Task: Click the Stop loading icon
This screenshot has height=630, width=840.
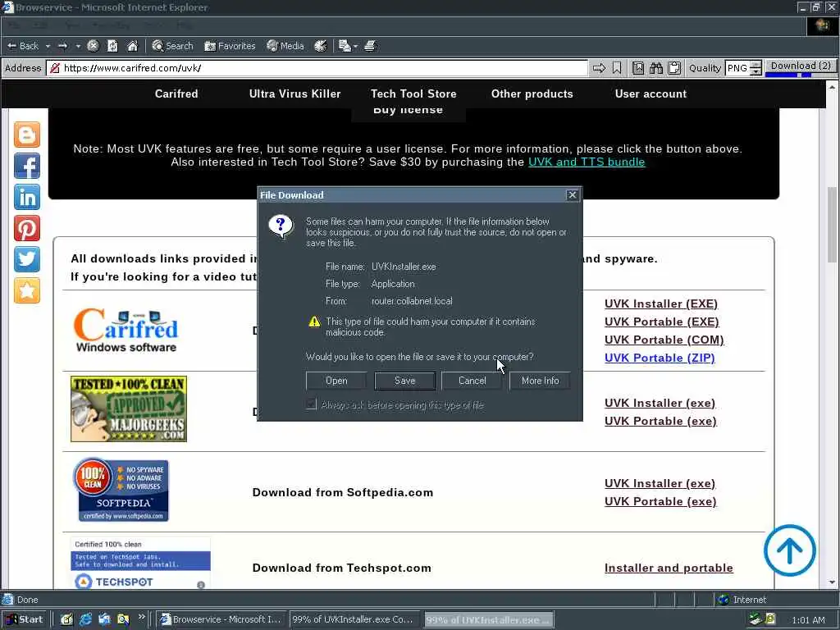Action: (93, 46)
